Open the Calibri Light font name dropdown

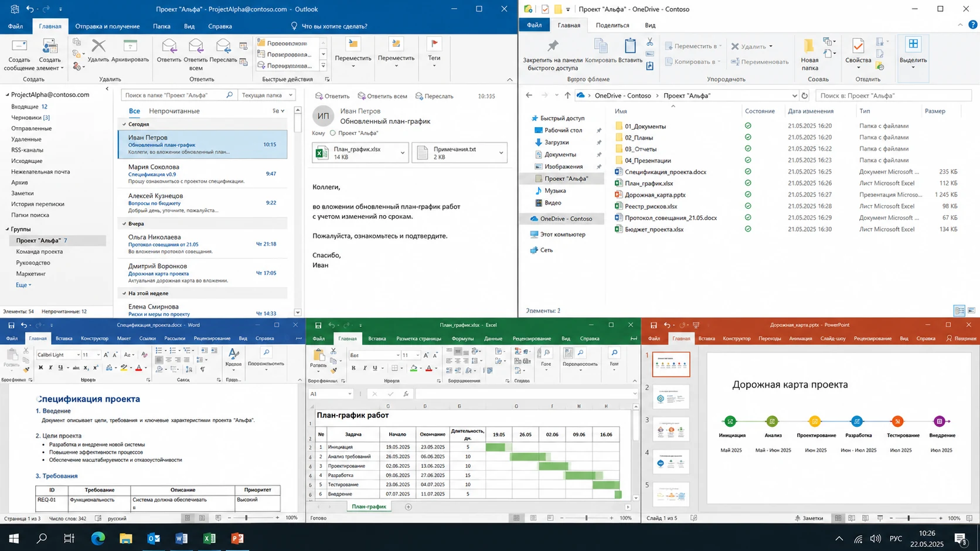[x=78, y=355]
